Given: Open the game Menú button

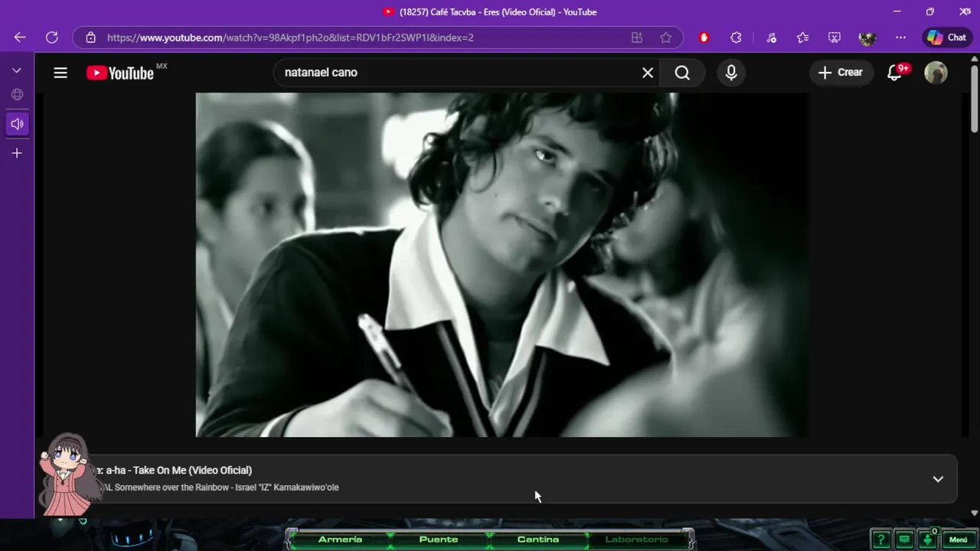Looking at the screenshot, I should [x=959, y=540].
